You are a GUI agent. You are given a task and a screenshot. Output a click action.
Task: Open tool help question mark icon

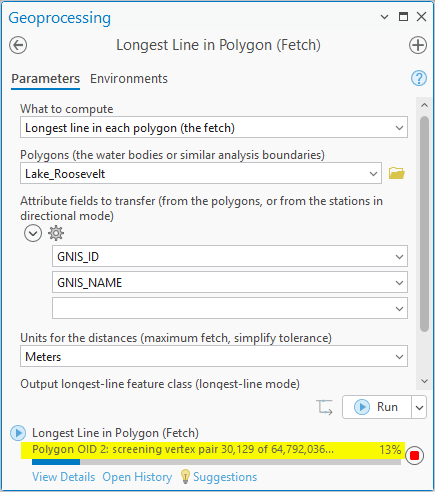coord(419,78)
